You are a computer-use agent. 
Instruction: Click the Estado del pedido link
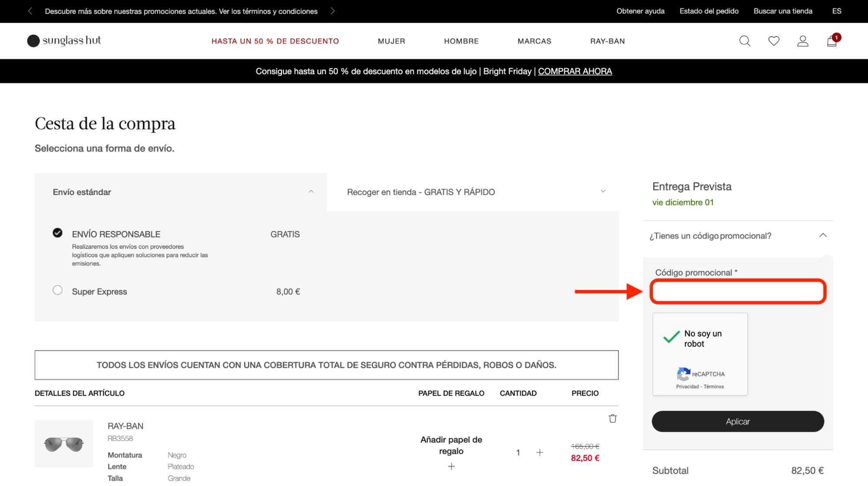[x=709, y=11]
